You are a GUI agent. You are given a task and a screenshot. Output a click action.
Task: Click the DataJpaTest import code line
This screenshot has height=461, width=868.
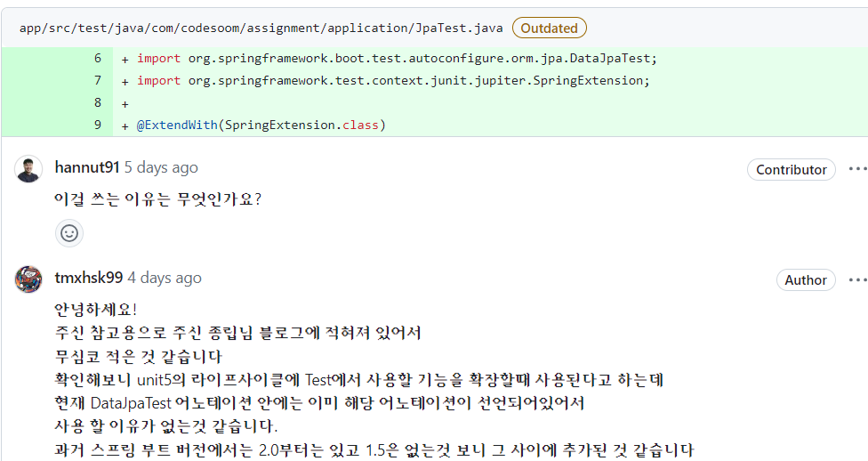coord(397,58)
